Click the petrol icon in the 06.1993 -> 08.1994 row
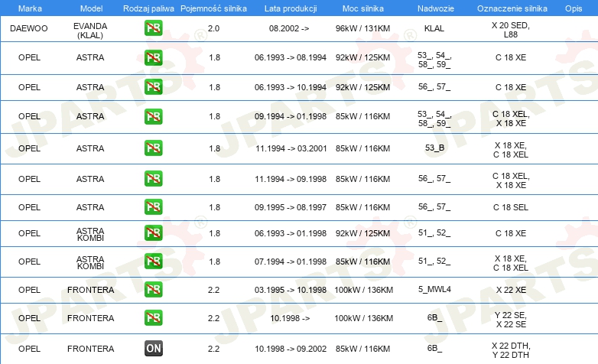 coord(153,57)
